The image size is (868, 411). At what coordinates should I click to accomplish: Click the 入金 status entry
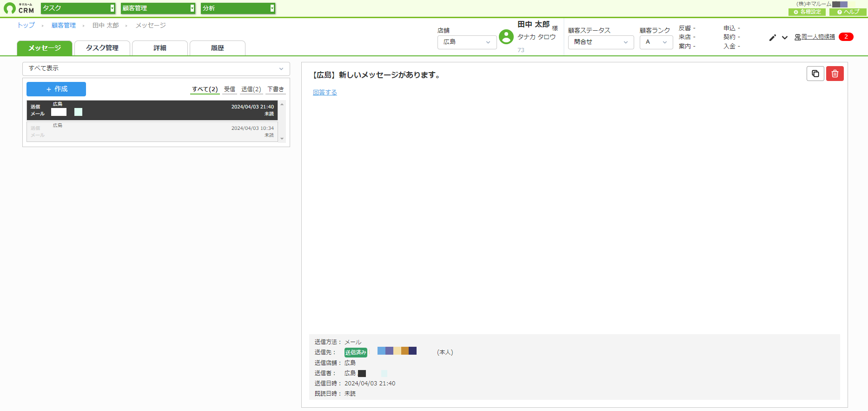[732, 47]
